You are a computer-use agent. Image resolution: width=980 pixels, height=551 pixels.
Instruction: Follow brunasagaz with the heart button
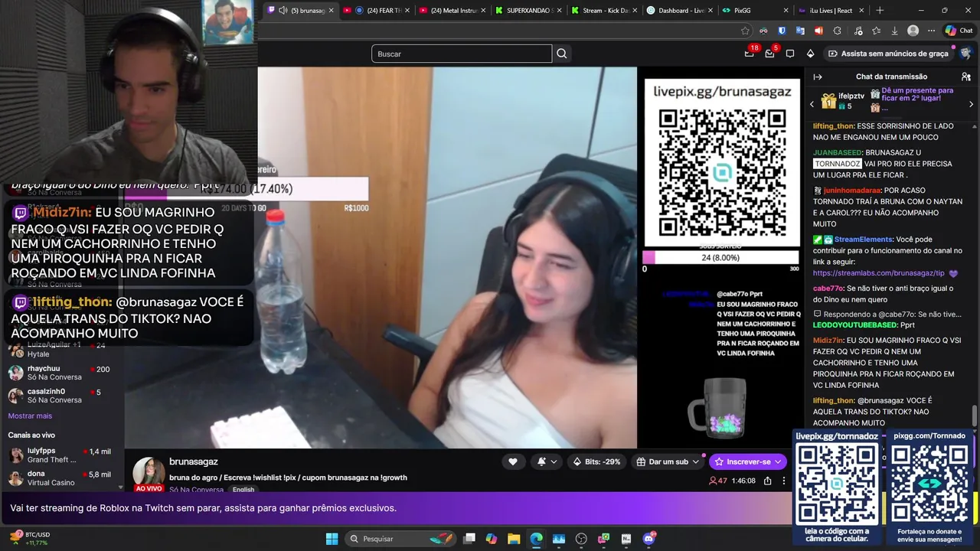(x=512, y=461)
